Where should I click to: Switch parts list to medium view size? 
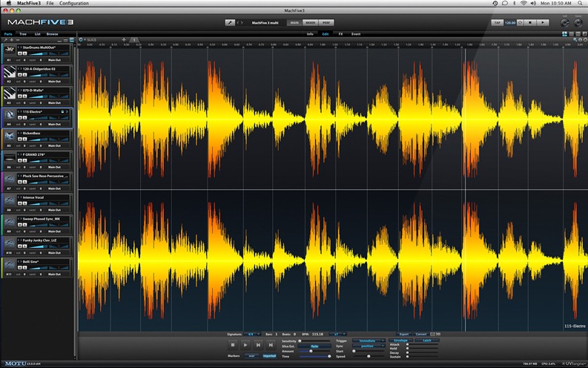[x=66, y=40]
